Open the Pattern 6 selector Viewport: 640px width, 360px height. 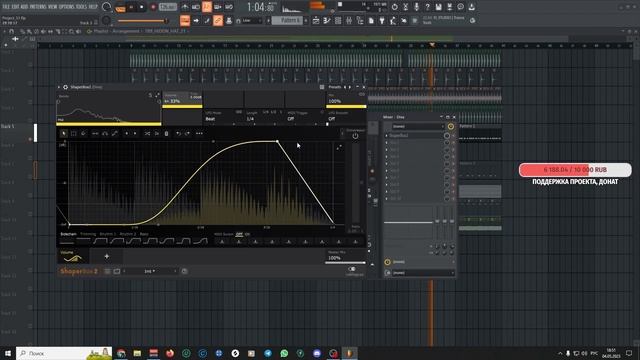click(287, 20)
